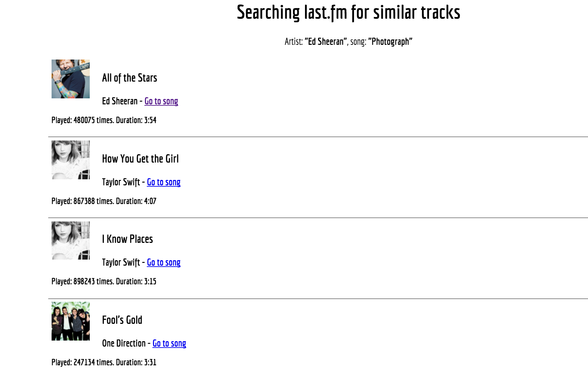588x374 pixels.
Task: Select the Taylor Swift thumbnail beside How You Get the Girl
Action: click(x=71, y=160)
